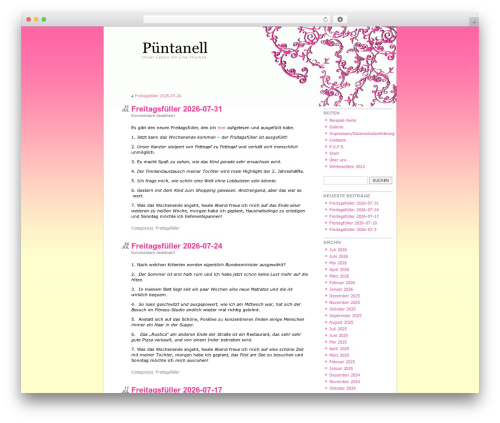The width and height of the screenshot is (500, 423).
Task: Focus the browser address bar
Action: pyautogui.click(x=236, y=19)
